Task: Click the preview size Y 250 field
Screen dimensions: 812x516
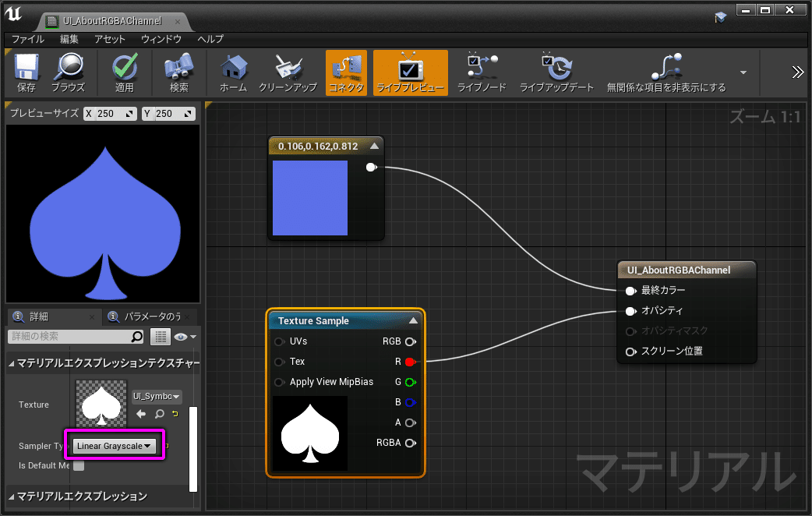Action: click(169, 114)
